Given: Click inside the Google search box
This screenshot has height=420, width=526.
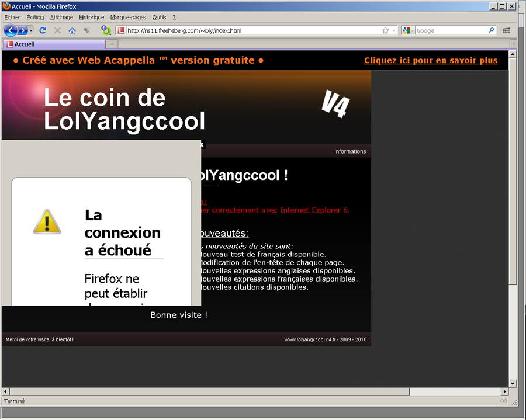Looking at the screenshot, I should pyautogui.click(x=452, y=30).
